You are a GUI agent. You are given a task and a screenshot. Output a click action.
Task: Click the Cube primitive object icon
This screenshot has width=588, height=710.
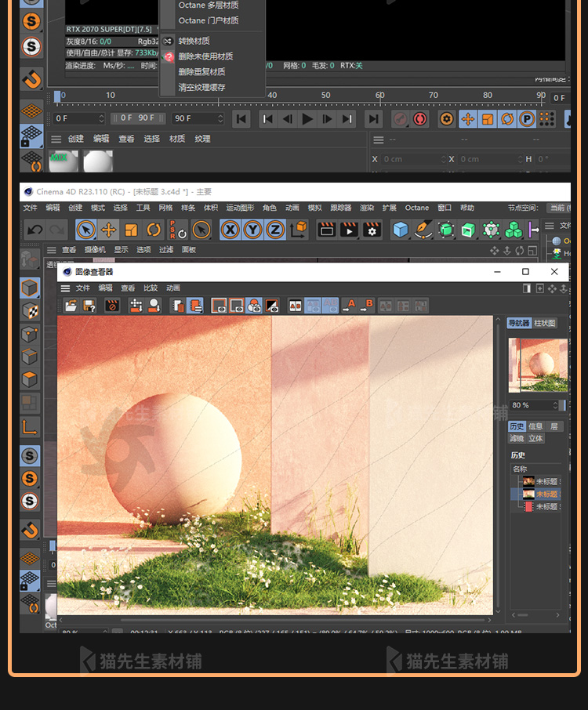[x=401, y=230]
